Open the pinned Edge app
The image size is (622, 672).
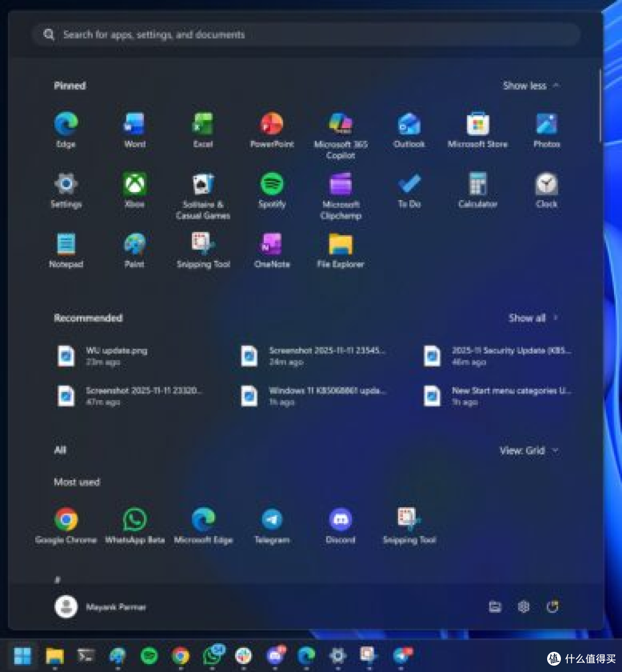66,130
